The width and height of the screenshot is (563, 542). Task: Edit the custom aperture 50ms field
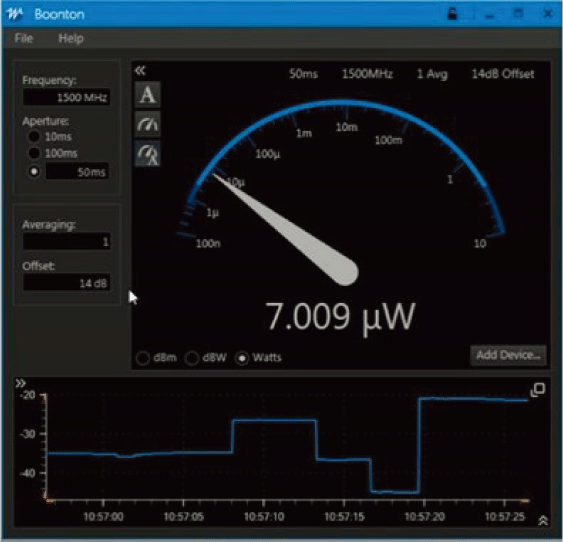(x=77, y=172)
